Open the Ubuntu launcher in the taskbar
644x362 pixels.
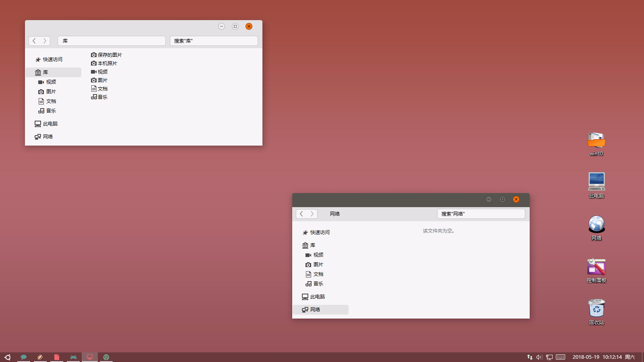(x=8, y=357)
